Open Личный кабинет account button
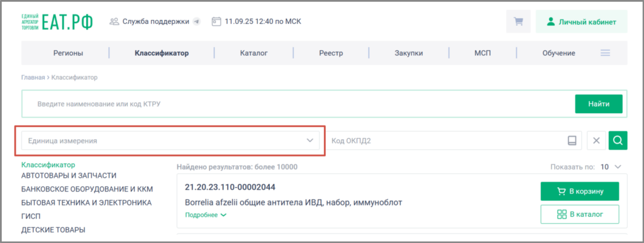This screenshot has height=243, width=644. click(581, 22)
